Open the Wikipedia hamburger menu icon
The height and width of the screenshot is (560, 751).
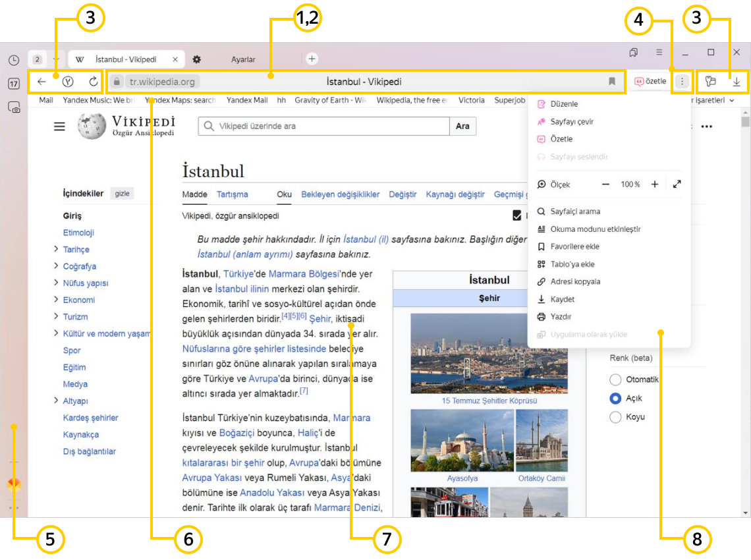tap(59, 126)
